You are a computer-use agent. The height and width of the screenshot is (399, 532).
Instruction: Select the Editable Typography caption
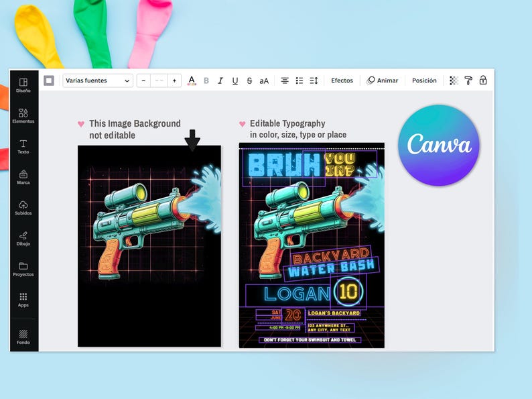point(298,129)
